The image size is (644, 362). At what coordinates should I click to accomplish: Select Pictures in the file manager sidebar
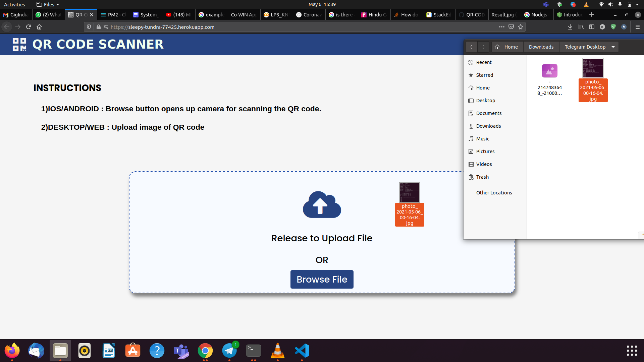point(485,152)
